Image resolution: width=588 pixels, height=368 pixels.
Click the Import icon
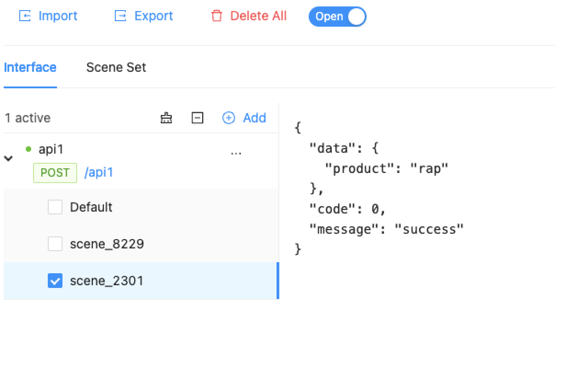pos(25,16)
